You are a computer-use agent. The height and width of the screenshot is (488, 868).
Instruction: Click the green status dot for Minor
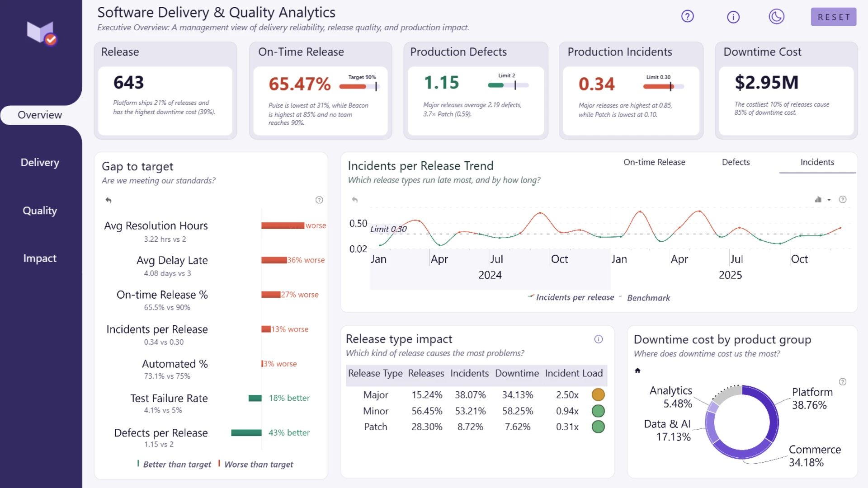click(598, 411)
